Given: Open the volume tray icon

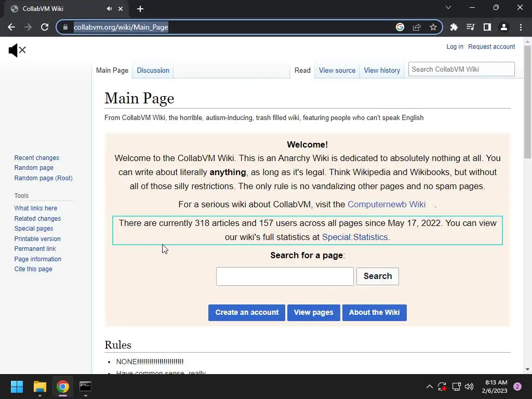Looking at the screenshot, I should pos(469,387).
